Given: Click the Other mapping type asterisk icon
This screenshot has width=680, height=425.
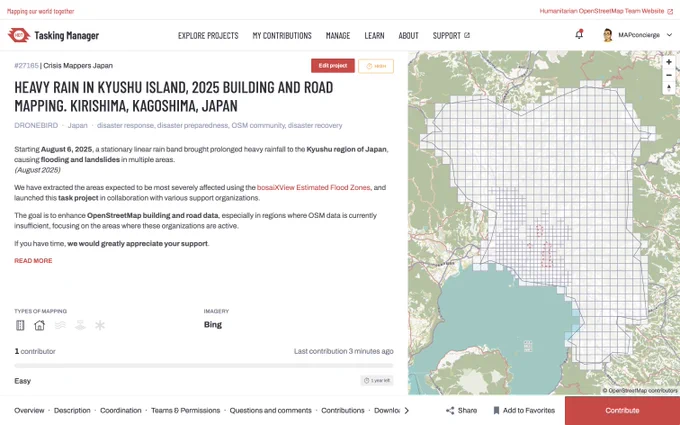Looking at the screenshot, I should (100, 325).
